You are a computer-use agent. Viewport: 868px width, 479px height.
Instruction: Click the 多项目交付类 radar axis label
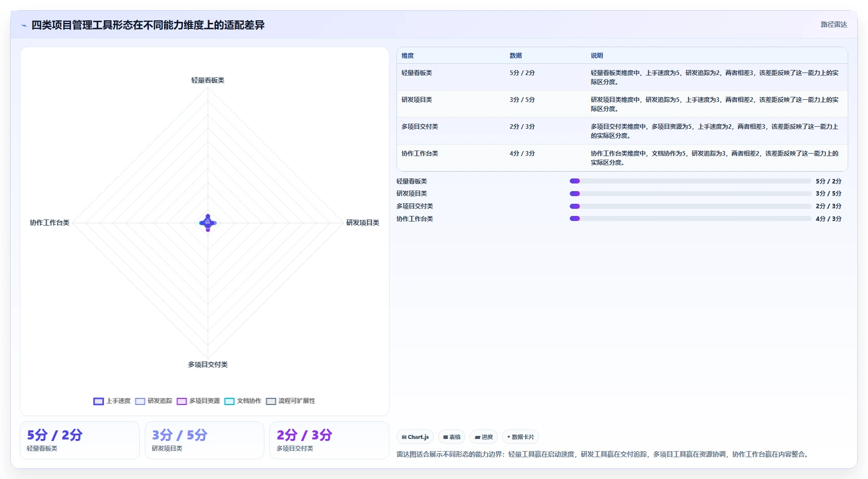click(208, 364)
